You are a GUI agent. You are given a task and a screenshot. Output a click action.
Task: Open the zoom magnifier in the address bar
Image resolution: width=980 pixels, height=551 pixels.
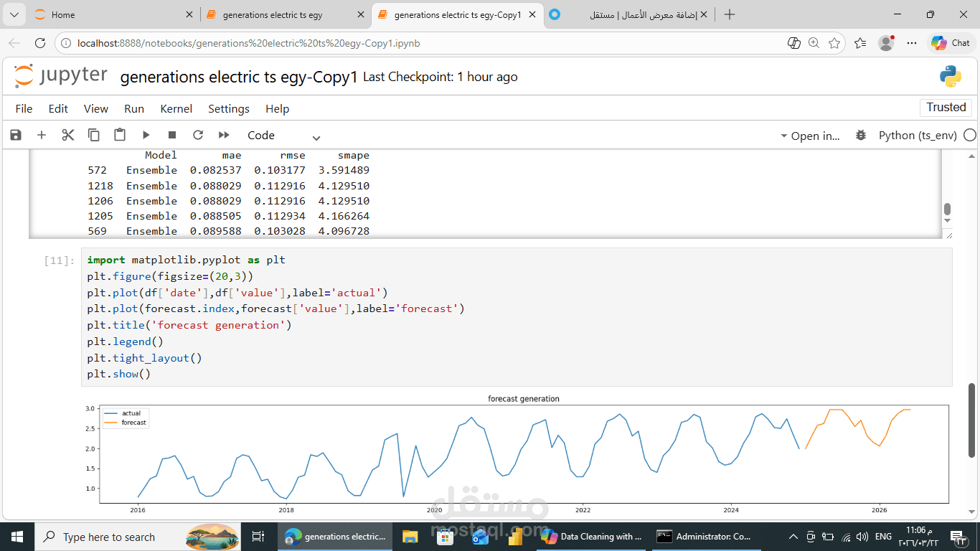[814, 43]
